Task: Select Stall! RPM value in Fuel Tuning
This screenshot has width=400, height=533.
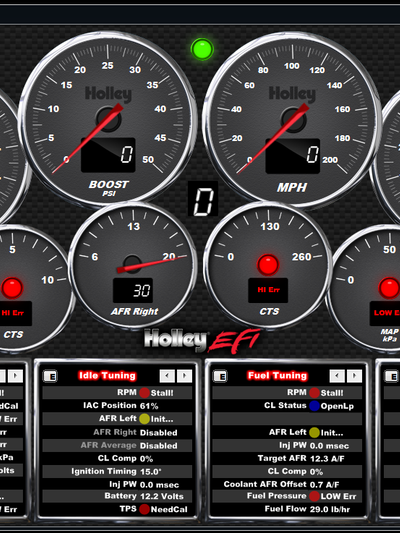Action: 332,393
